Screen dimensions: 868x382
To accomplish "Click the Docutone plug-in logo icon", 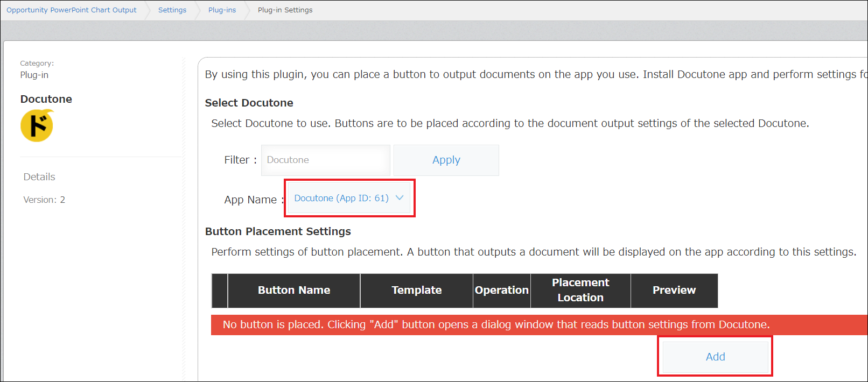I will coord(37,125).
